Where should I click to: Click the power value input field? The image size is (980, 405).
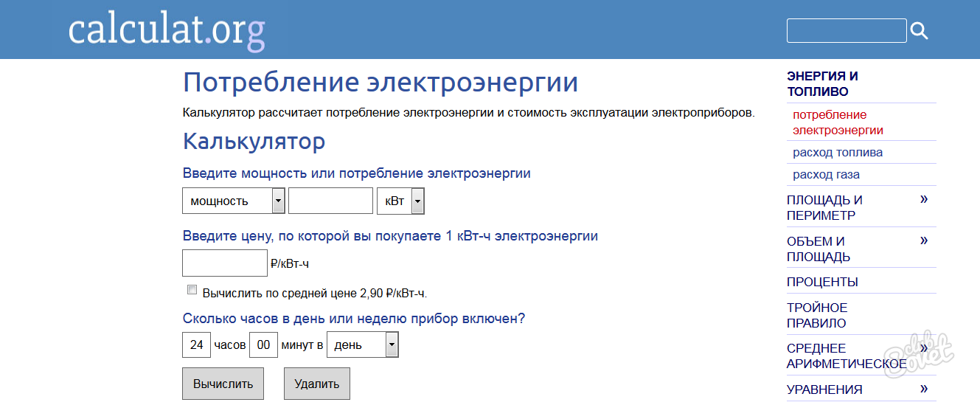click(x=330, y=201)
